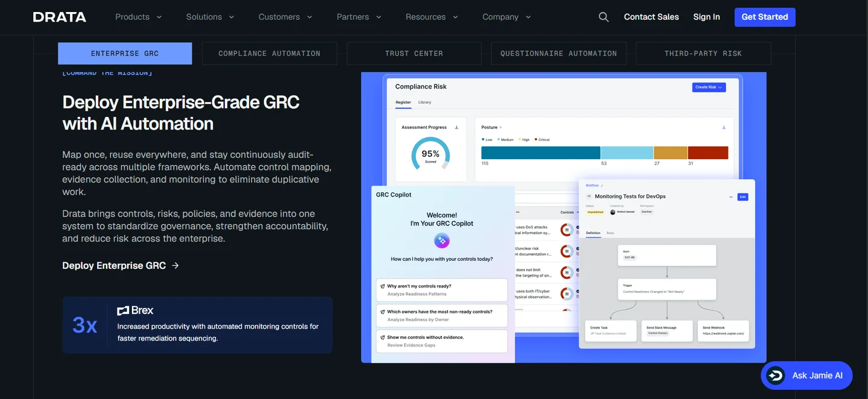Click Amina Hassan's avatar
Viewport: 868px width, 399px height.
tap(613, 212)
